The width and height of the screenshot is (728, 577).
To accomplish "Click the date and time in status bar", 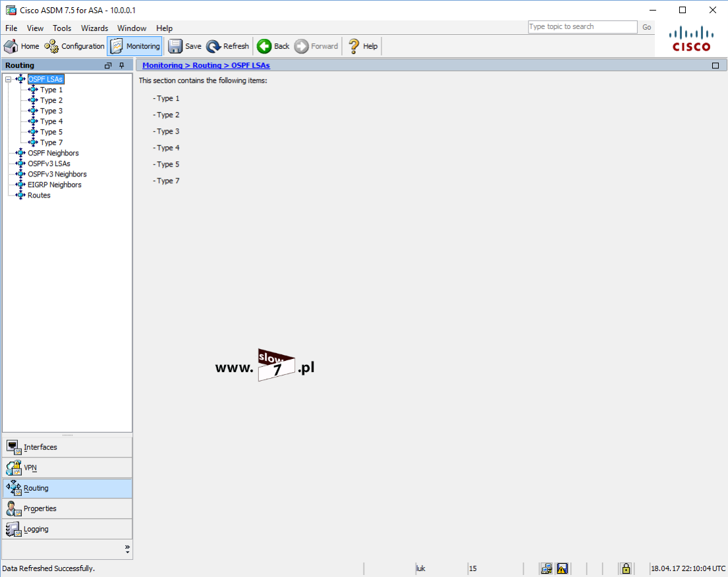I will tap(688, 568).
